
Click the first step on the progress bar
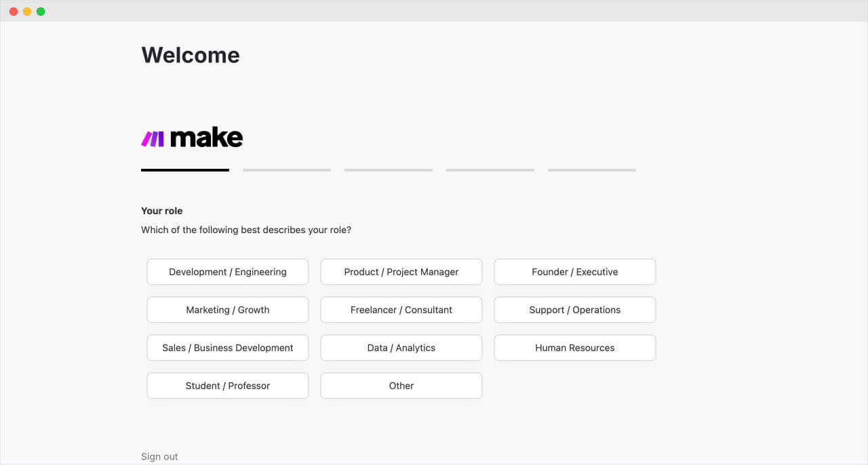tap(184, 170)
